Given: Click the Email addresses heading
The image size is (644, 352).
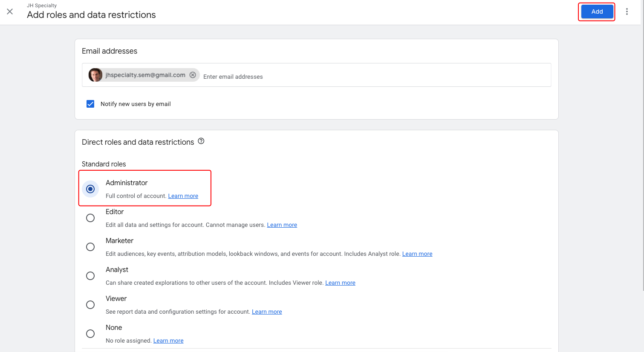Looking at the screenshot, I should (110, 51).
